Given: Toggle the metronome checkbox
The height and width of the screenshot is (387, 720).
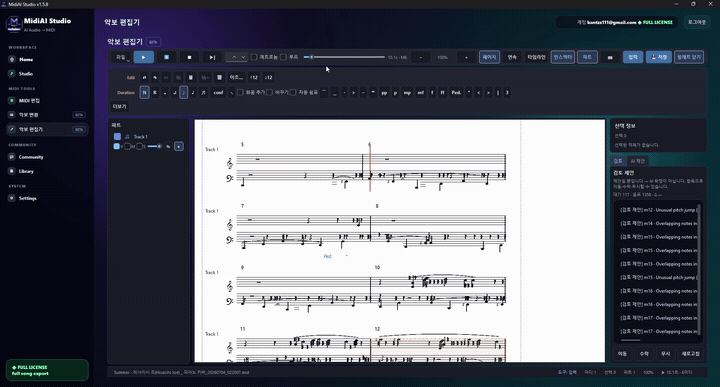Looking at the screenshot, I should 254,57.
